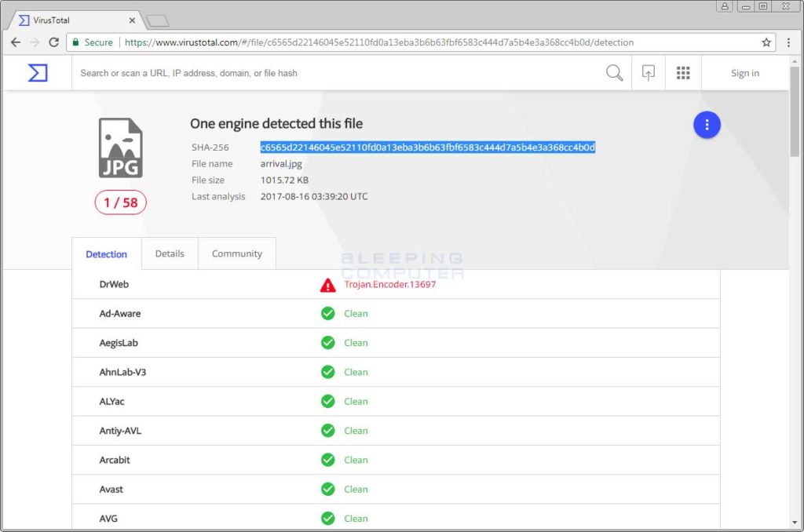Switch to the Details tab

(170, 253)
